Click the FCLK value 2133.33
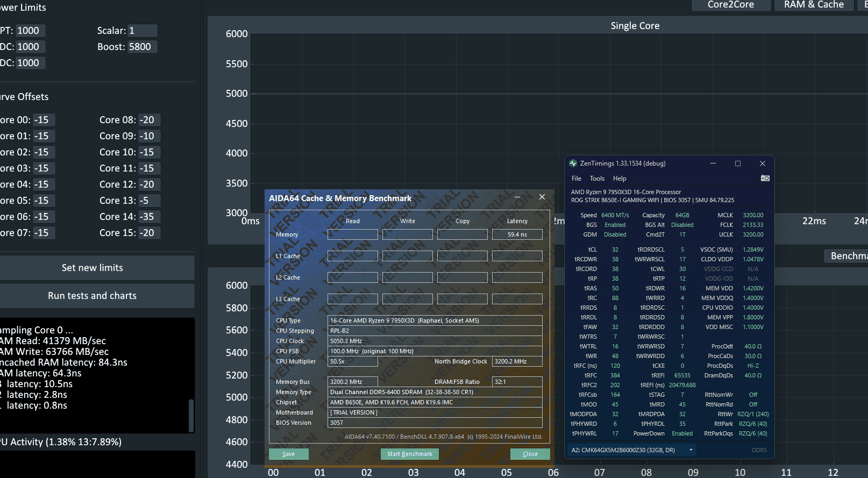Image resolution: width=868 pixels, height=478 pixels. (753, 225)
